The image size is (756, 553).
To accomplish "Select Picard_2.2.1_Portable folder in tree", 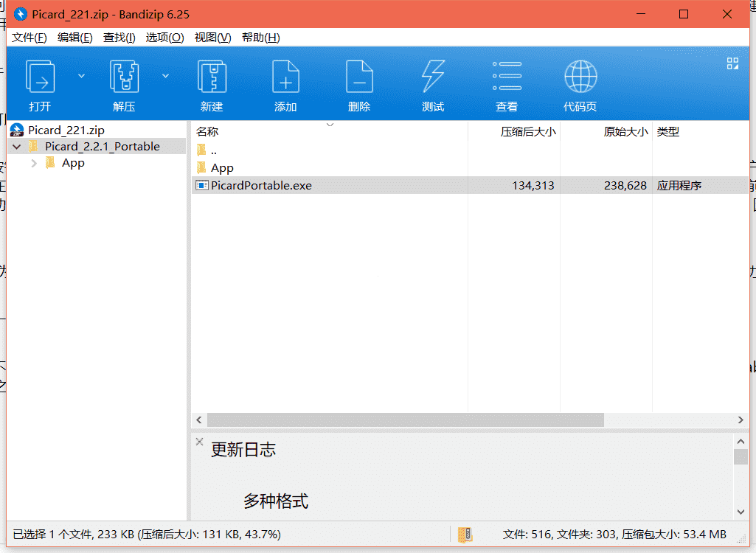I will 103,147.
